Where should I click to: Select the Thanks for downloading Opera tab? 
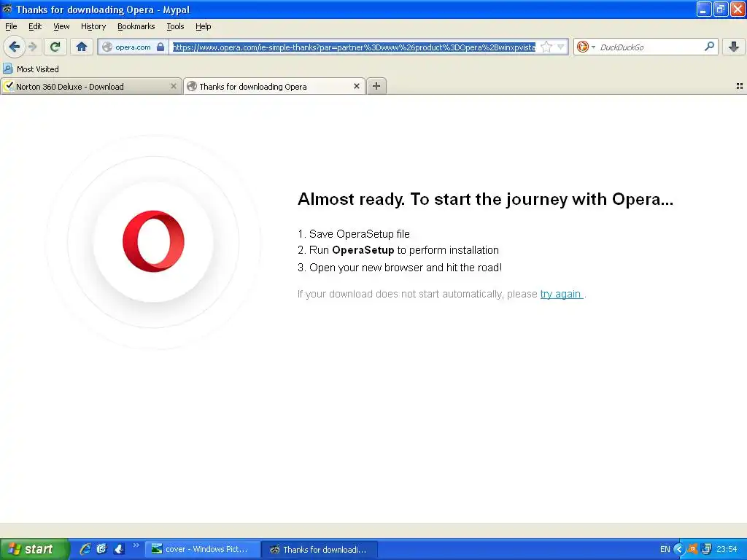[x=274, y=87]
